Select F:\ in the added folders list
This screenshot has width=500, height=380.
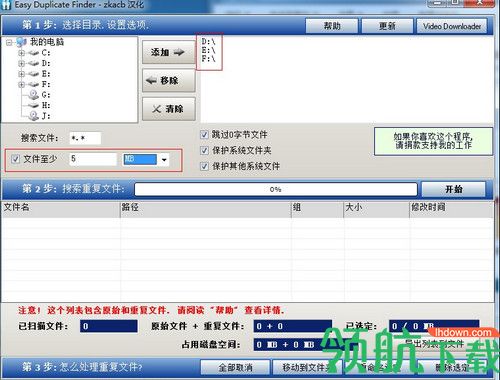209,59
